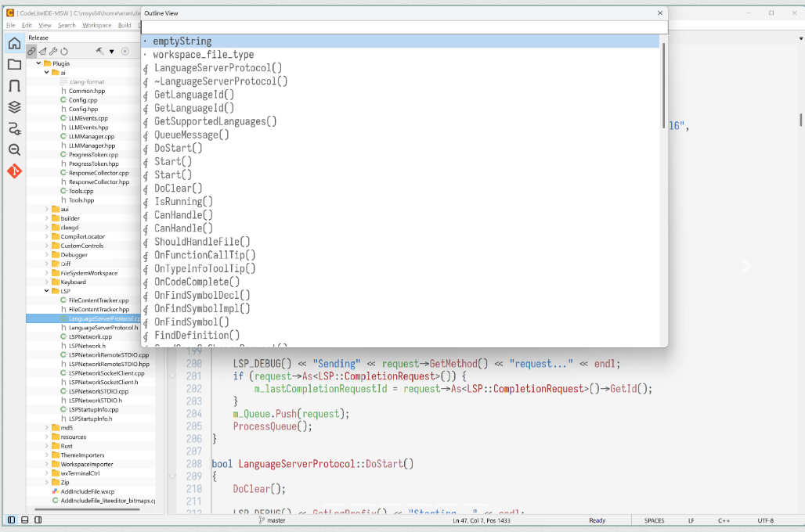The height and width of the screenshot is (532, 805).
Task: Click the SPACES indentation status entry
Action: pyautogui.click(x=654, y=520)
